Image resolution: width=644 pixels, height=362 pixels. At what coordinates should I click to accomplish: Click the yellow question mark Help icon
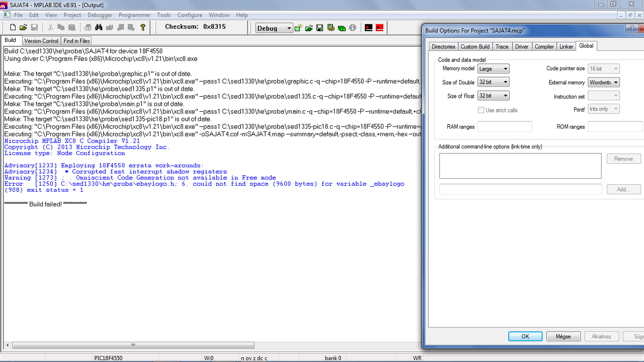point(142,28)
